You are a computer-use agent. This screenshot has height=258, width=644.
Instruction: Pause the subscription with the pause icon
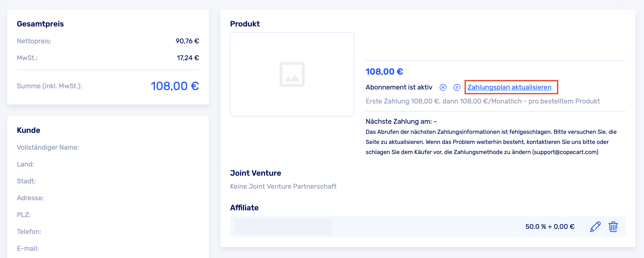coord(457,87)
